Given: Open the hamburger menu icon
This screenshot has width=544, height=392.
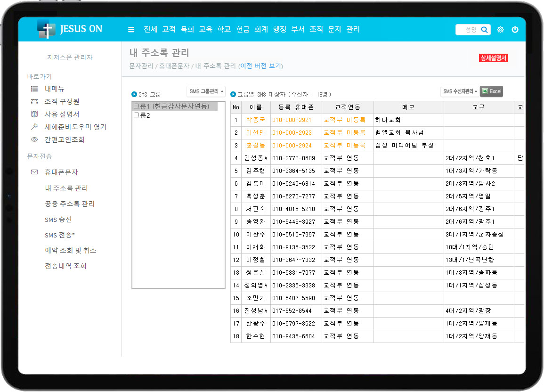Looking at the screenshot, I should click(131, 30).
